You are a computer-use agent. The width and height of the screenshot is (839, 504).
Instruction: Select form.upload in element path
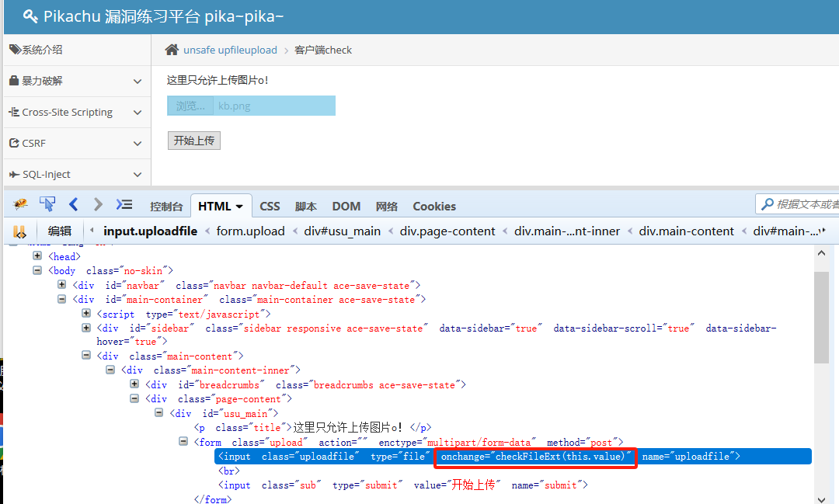tap(250, 231)
